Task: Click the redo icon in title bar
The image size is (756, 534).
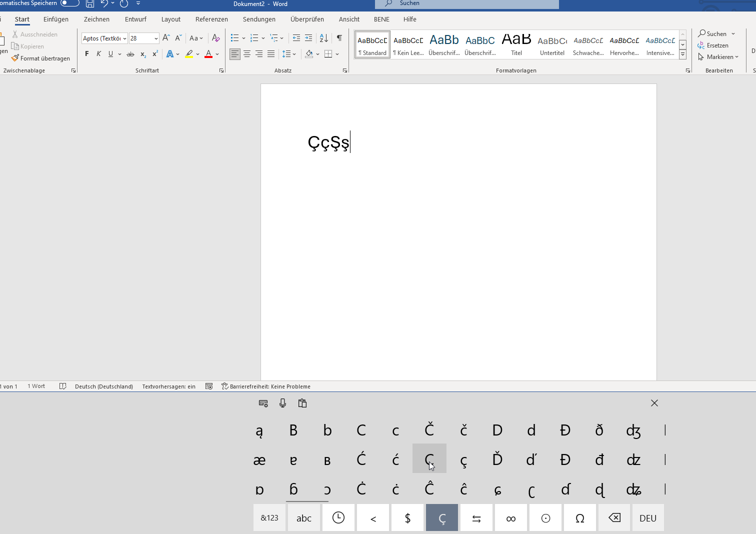Action: point(124,3)
